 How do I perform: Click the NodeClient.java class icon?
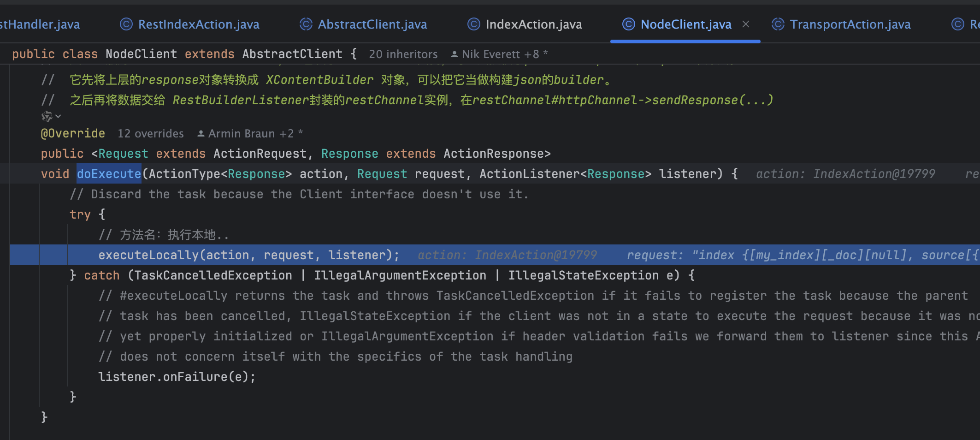[x=628, y=24]
